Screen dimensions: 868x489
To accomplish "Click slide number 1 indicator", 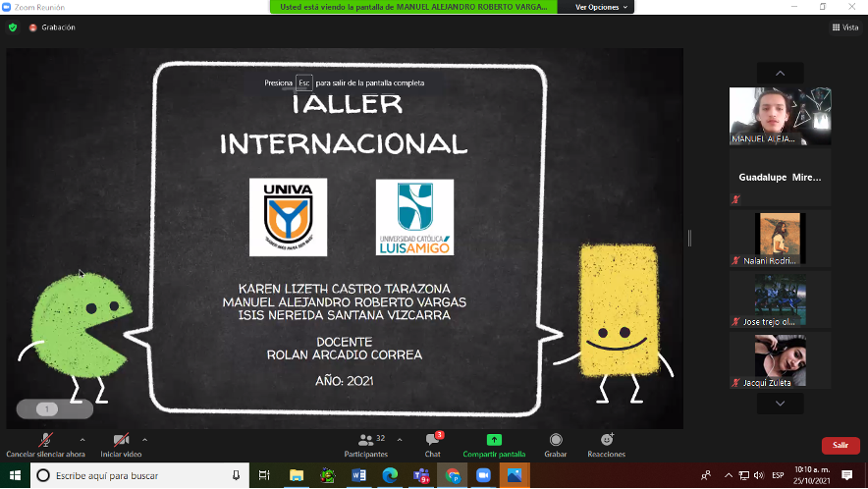I will coord(47,408).
